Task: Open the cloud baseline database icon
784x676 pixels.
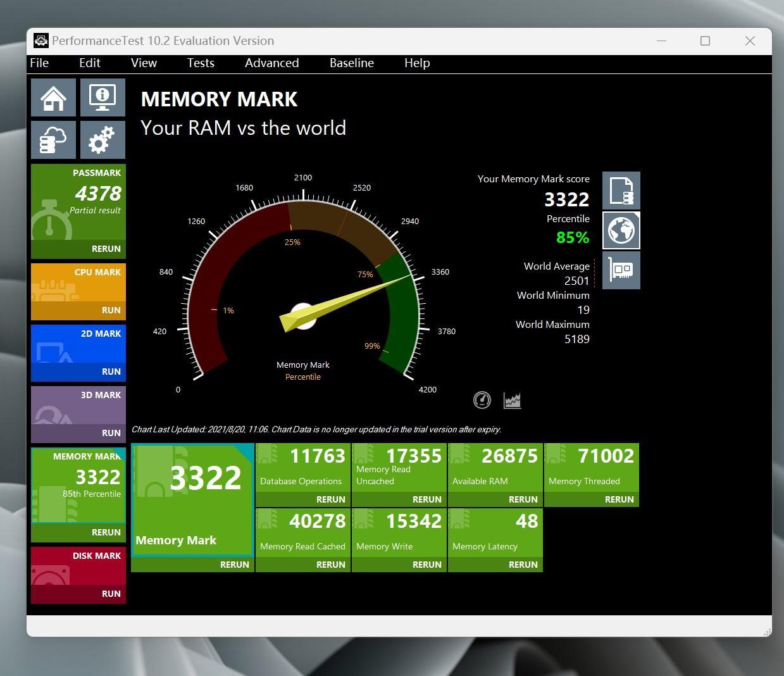Action: pos(54,140)
